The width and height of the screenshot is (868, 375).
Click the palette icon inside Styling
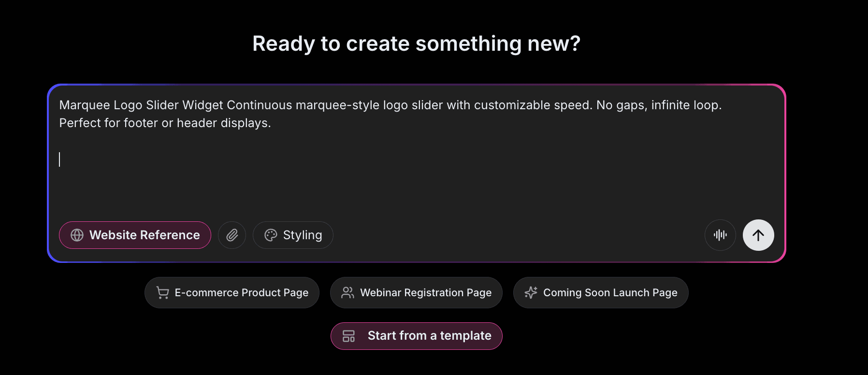[271, 235]
